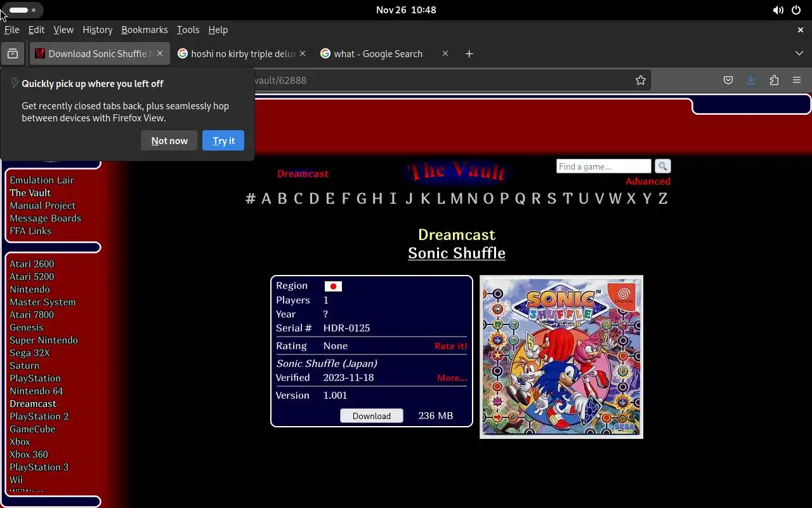Image resolution: width=812 pixels, height=508 pixels.
Task: Click The Vault logo banner
Action: tap(457, 171)
